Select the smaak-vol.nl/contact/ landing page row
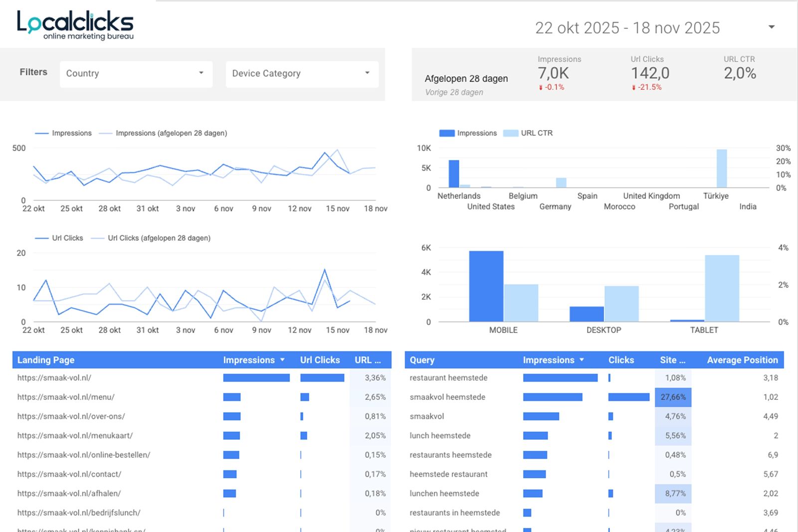 (x=69, y=474)
